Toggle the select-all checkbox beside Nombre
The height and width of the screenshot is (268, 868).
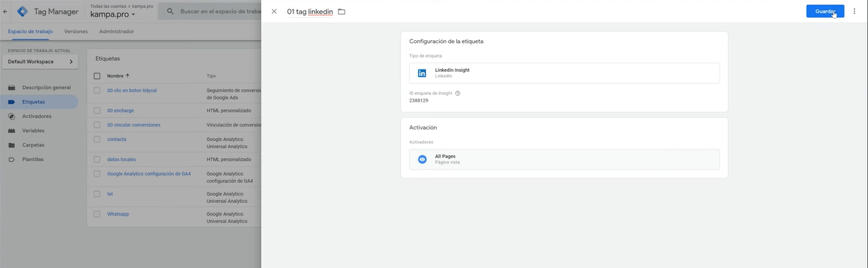click(x=97, y=75)
